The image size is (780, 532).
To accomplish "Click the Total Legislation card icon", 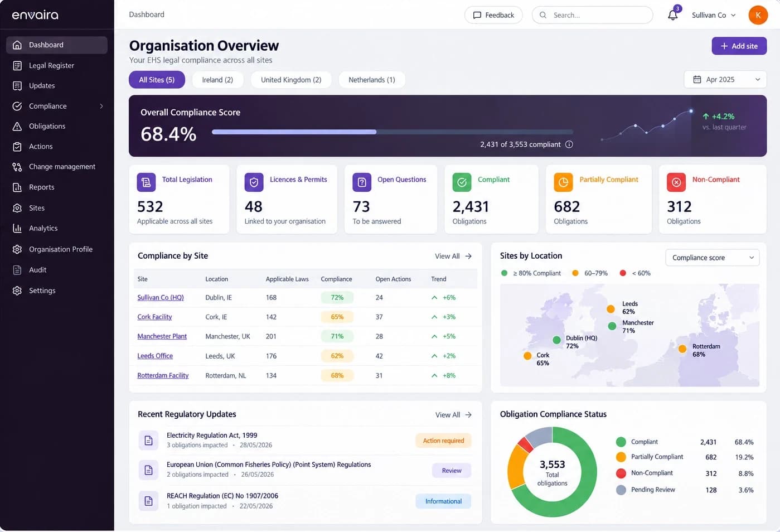I will (146, 182).
